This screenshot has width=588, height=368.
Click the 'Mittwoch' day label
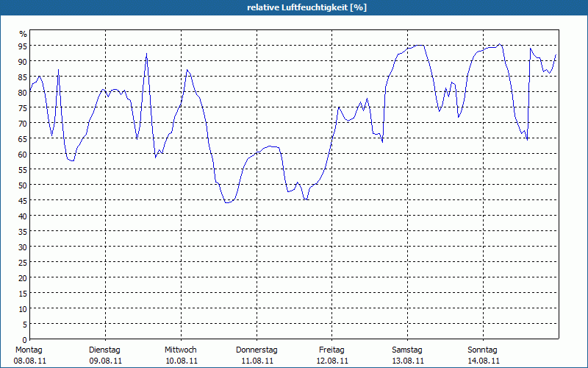tap(181, 350)
